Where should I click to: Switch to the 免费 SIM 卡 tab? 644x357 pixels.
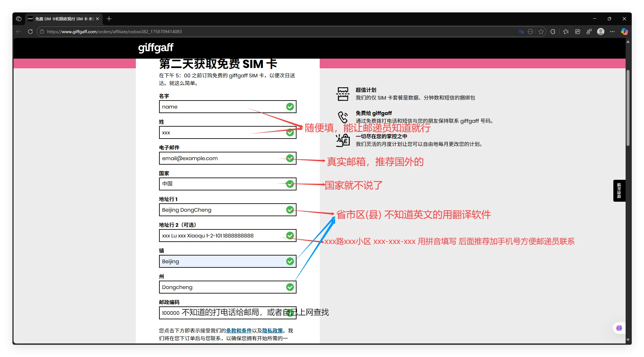(61, 19)
